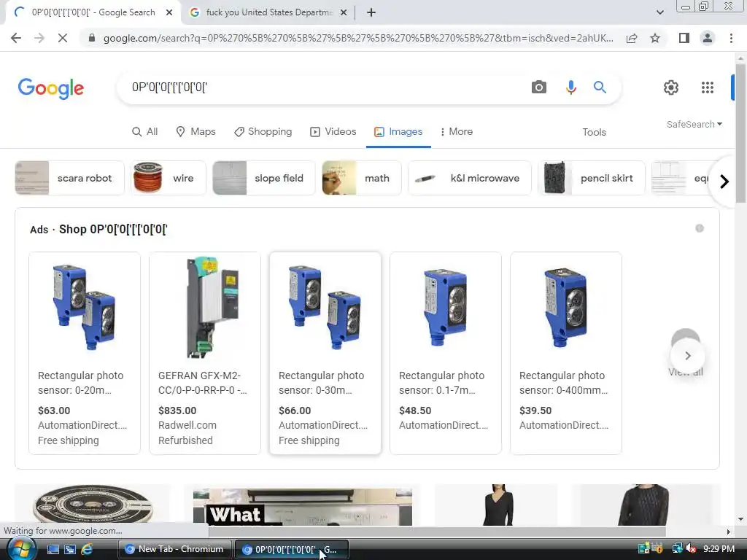
Task: Click the muted volume tray icon
Action: [x=690, y=548]
